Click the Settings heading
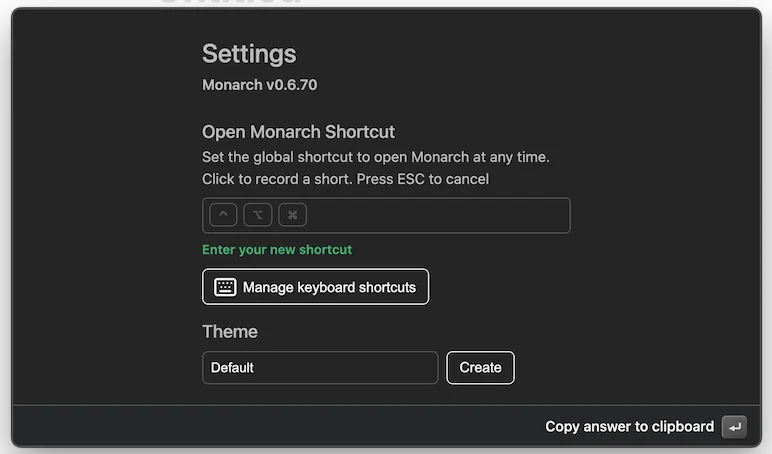This screenshot has height=454, width=772. [x=249, y=54]
